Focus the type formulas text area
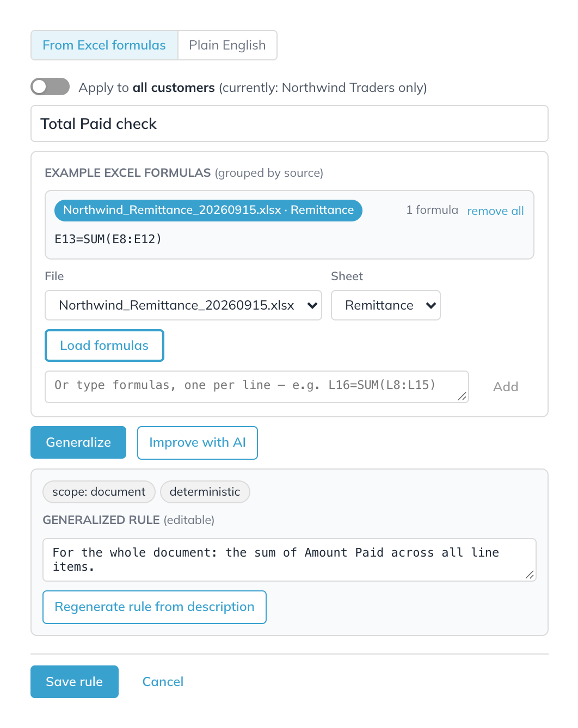The image size is (578, 728). [257, 387]
